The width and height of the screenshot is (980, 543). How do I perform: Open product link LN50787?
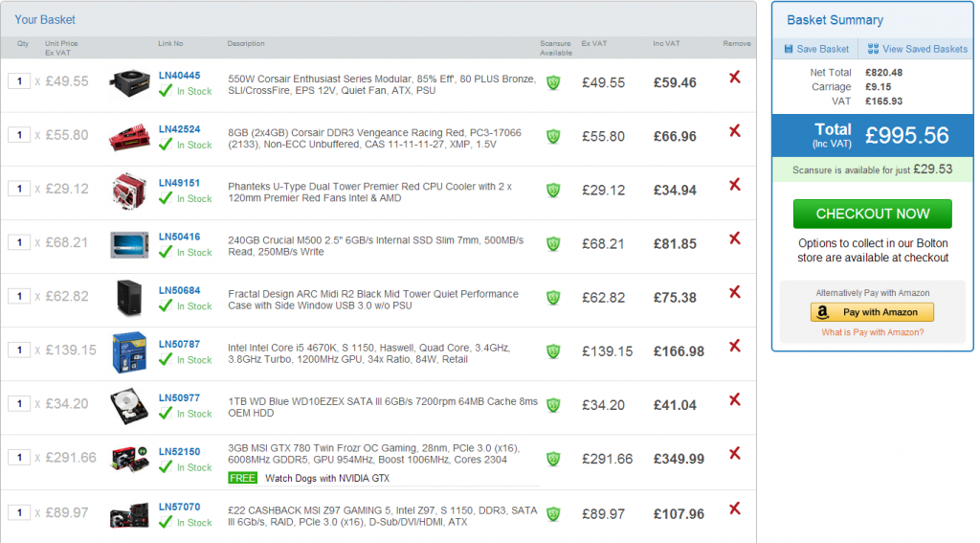pyautogui.click(x=179, y=345)
